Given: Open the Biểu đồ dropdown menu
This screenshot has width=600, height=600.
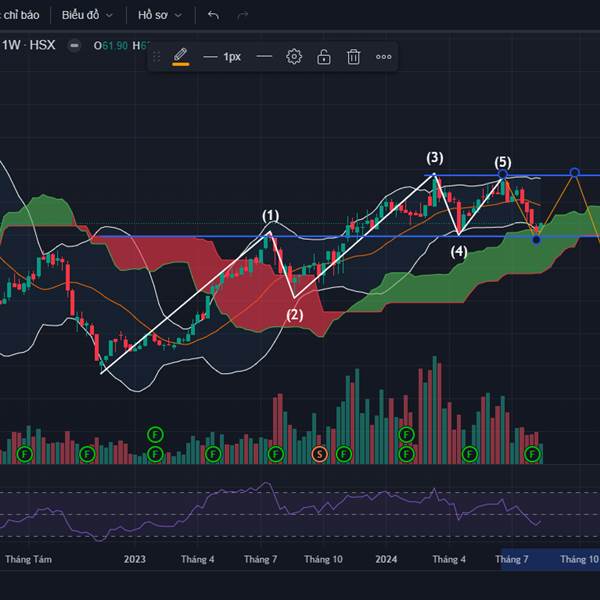Looking at the screenshot, I should [x=87, y=15].
